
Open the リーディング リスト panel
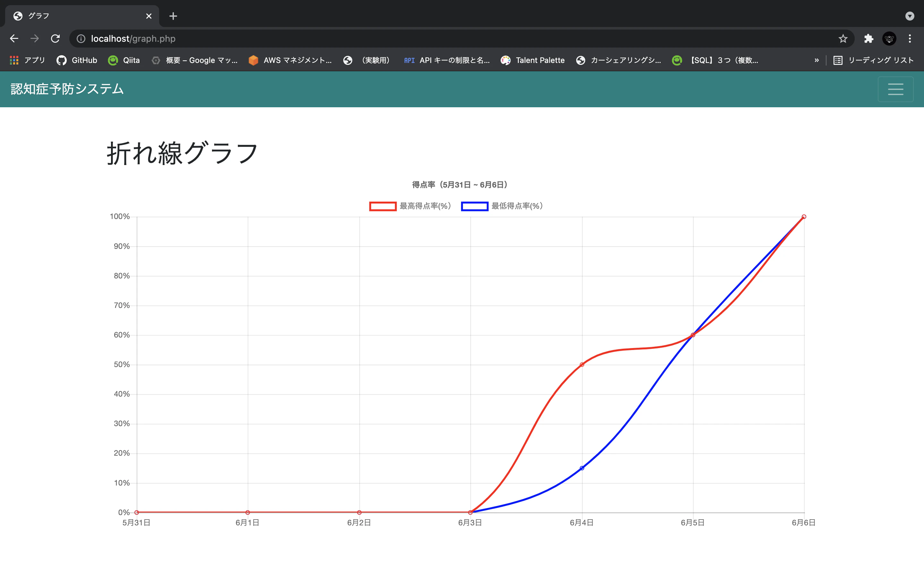874,60
